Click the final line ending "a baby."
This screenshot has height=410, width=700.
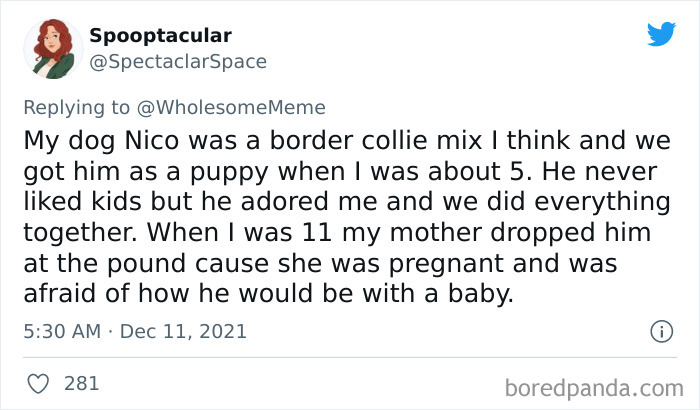click(x=268, y=293)
